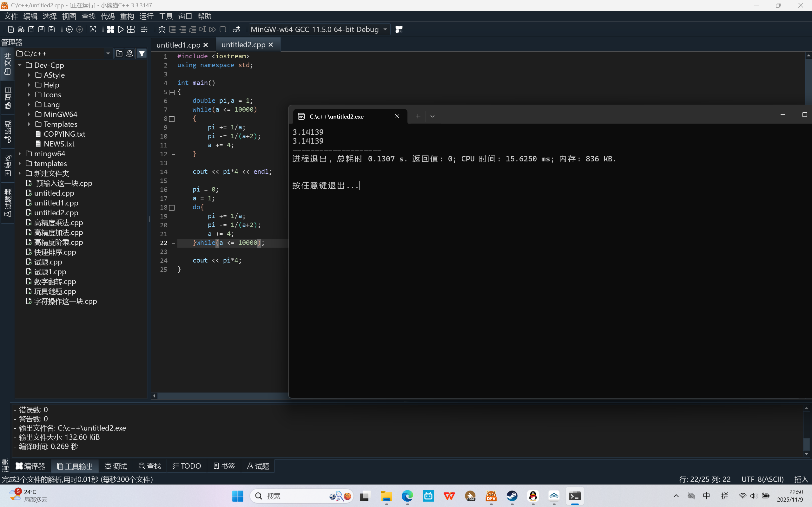Click the New File toolbar icon
The width and height of the screenshot is (812, 507).
pyautogui.click(x=11, y=29)
